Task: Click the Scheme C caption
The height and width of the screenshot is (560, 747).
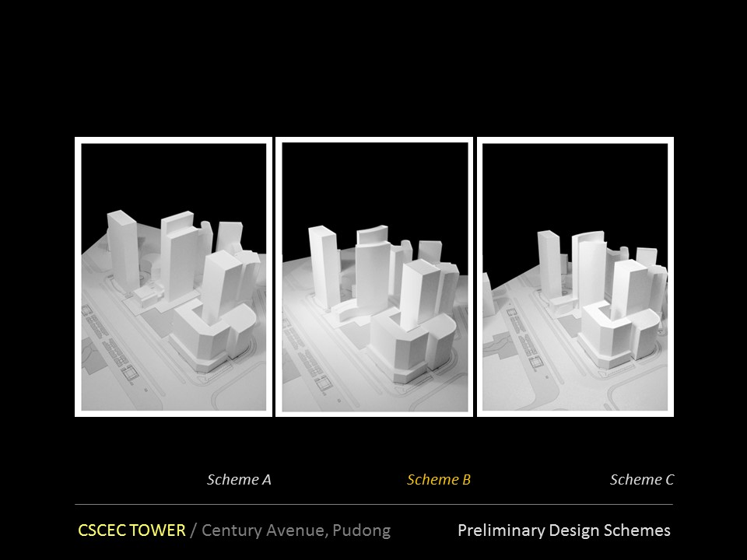Action: coord(642,479)
